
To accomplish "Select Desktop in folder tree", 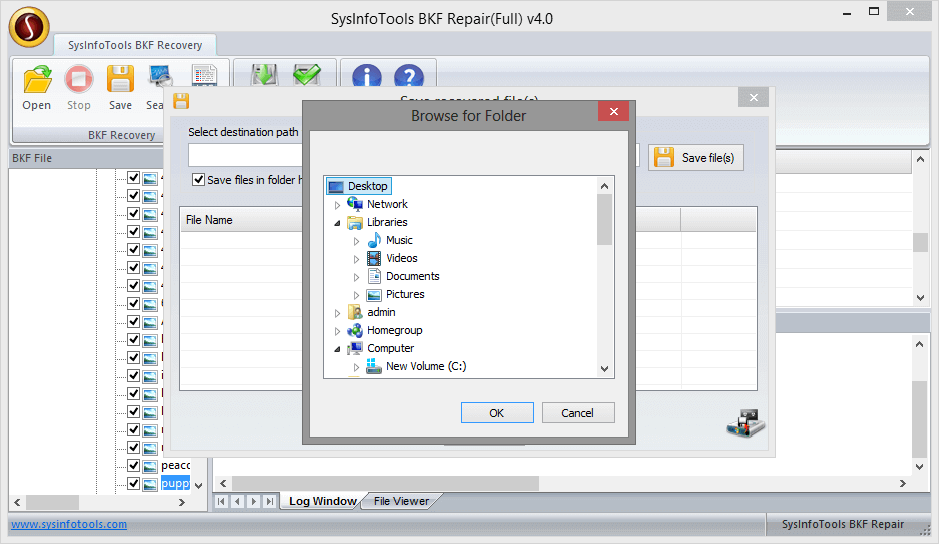I will pyautogui.click(x=367, y=186).
